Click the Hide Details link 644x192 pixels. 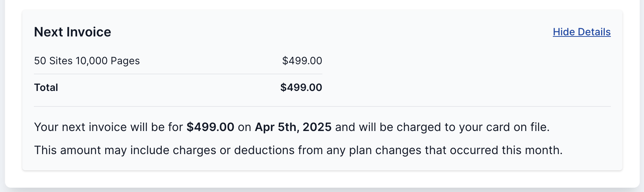click(x=581, y=32)
